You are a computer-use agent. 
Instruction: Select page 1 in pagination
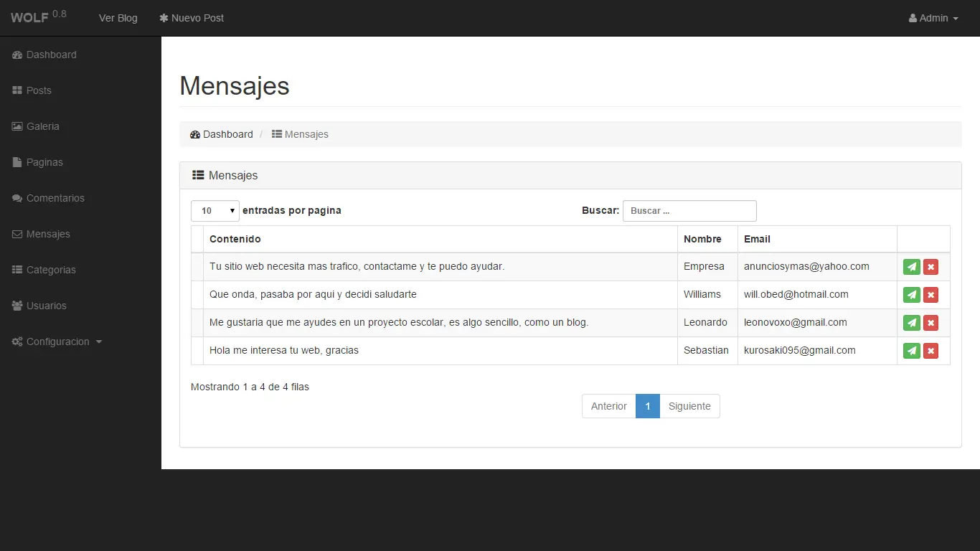point(648,406)
